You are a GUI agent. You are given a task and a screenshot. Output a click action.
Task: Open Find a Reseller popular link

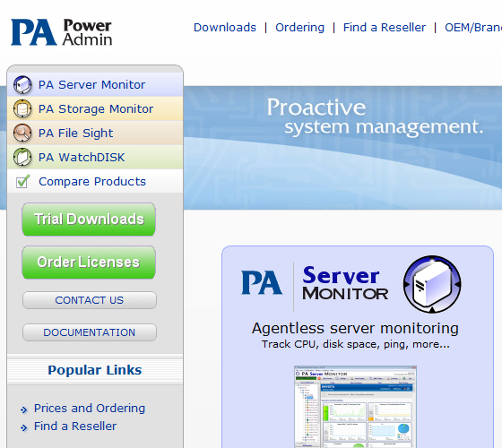click(x=75, y=426)
